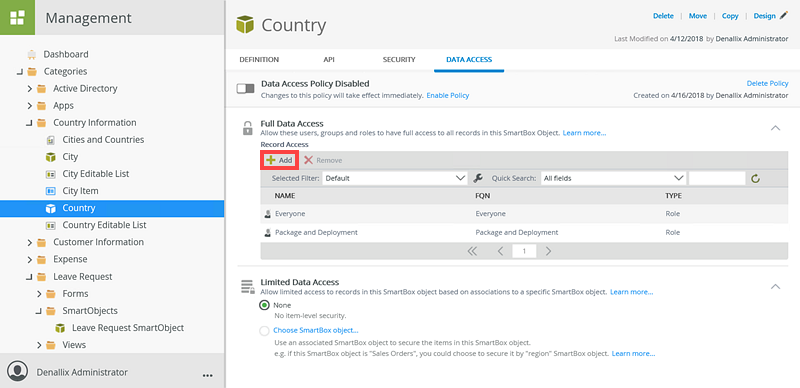Collapse the Country Information node
This screenshot has width=800, height=388.
tap(29, 123)
